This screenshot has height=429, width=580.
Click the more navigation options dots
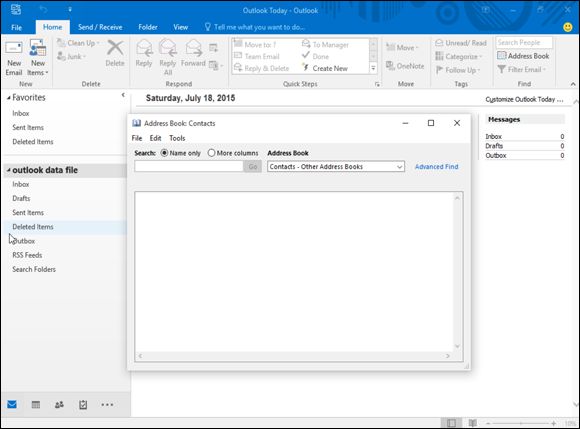[x=107, y=405]
